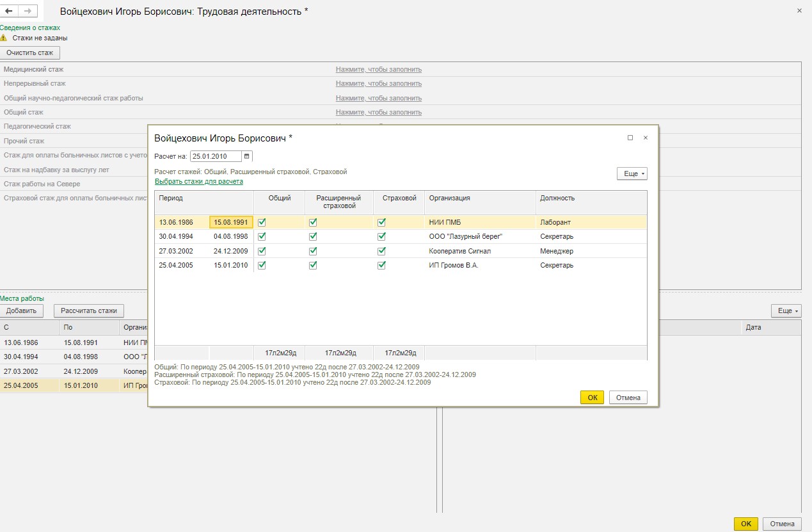Go back with the left arrow button

(9, 11)
